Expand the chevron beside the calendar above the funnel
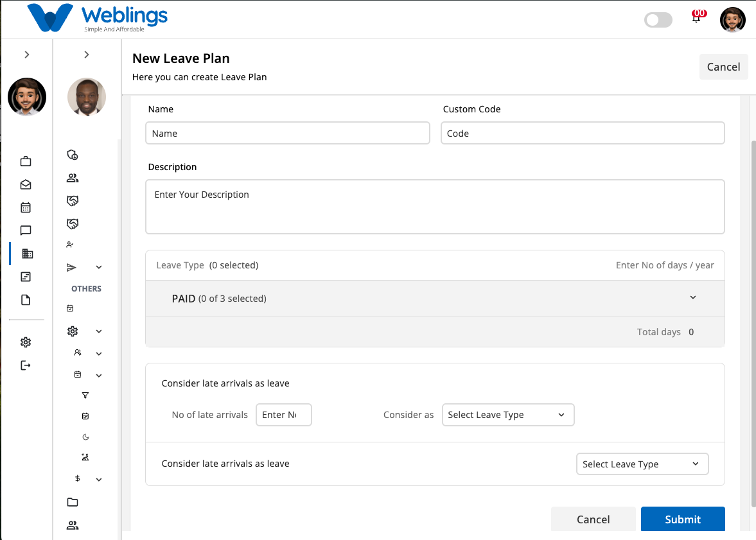Viewport: 756px width, 540px height. tap(99, 375)
